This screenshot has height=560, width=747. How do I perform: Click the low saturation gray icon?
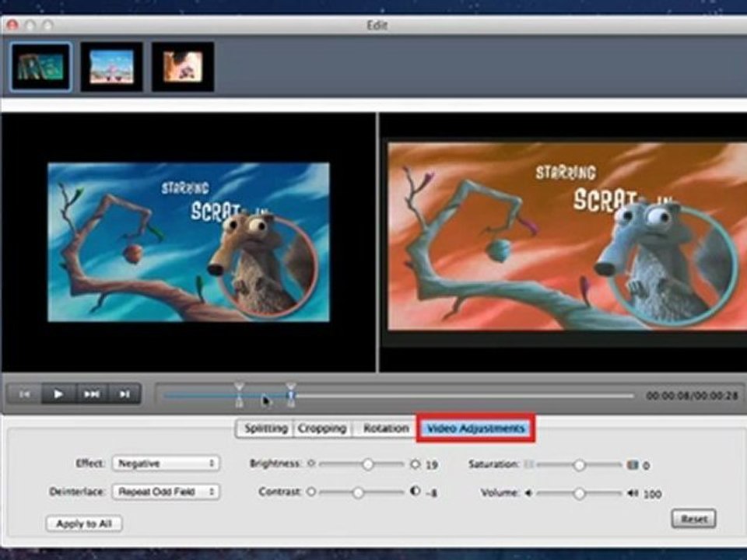point(529,464)
